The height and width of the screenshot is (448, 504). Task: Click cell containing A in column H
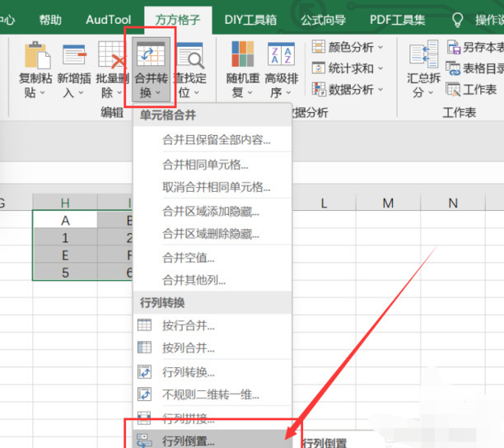pos(65,220)
